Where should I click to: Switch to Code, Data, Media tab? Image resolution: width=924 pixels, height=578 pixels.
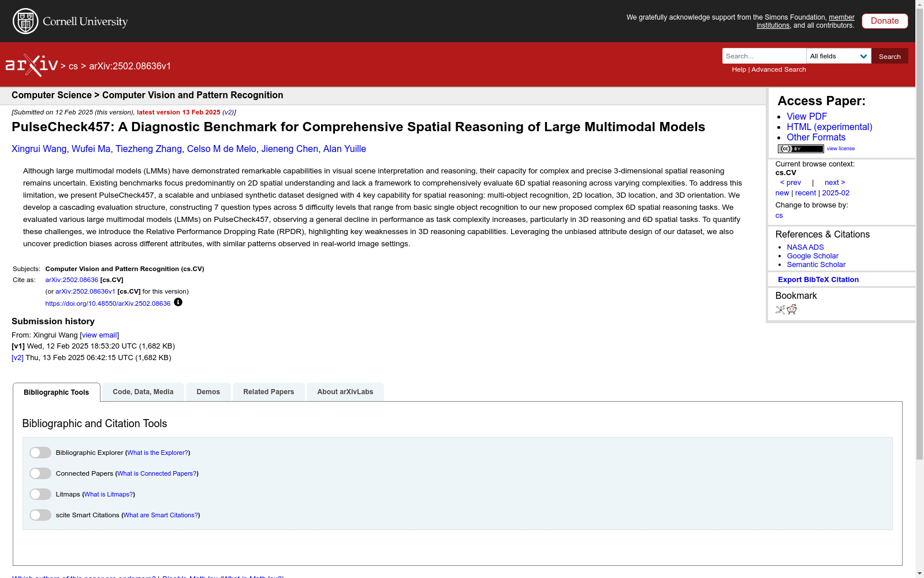pos(143,392)
